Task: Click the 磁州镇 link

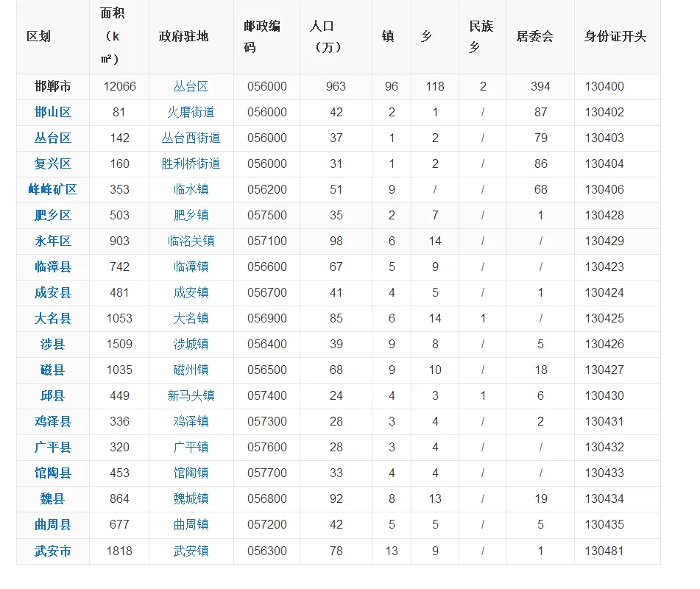Action: click(191, 370)
